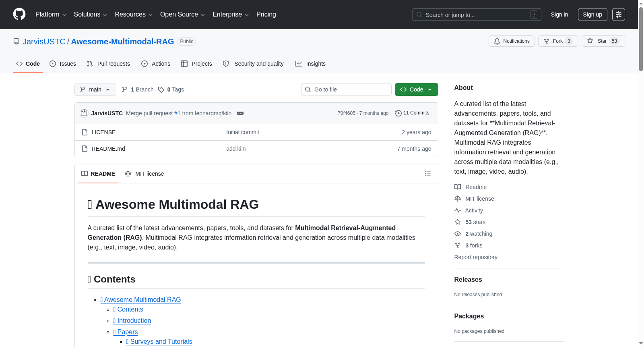Expand the Solutions menu
The image size is (644, 347).
pyautogui.click(x=91, y=15)
